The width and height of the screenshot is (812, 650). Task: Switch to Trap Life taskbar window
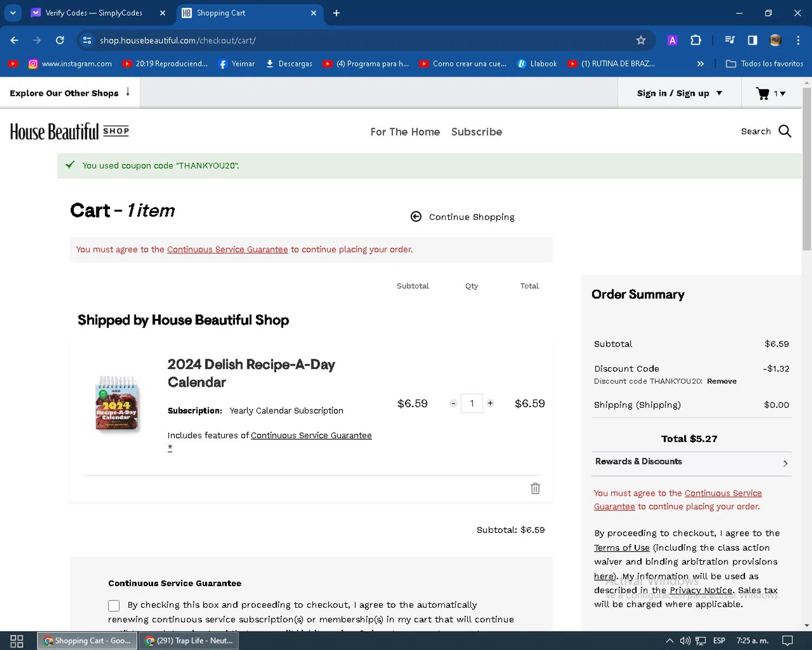point(188,641)
